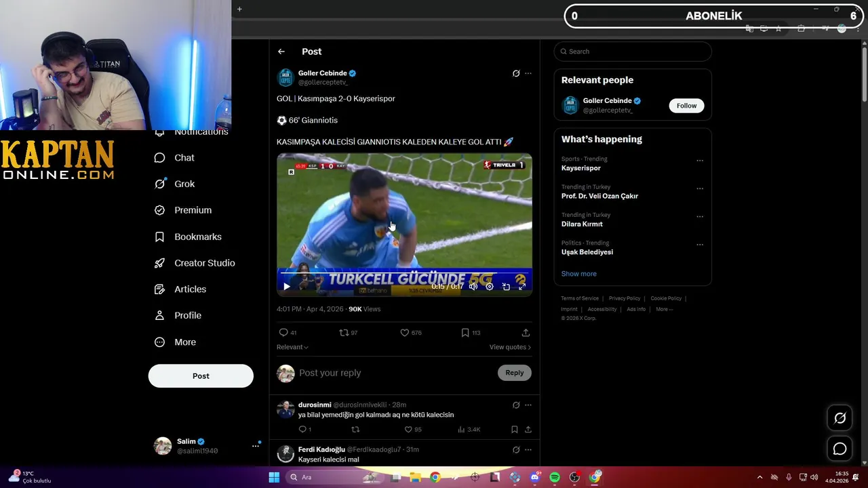This screenshot has height=488, width=868.
Task: Open more options for Dilara Kırmıt trend
Action: (x=700, y=217)
